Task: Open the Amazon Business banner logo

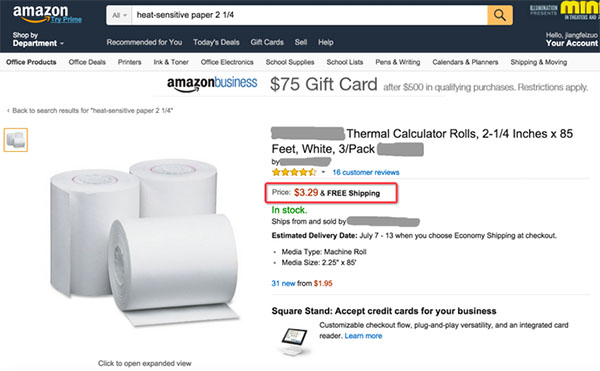Action: tap(212, 84)
